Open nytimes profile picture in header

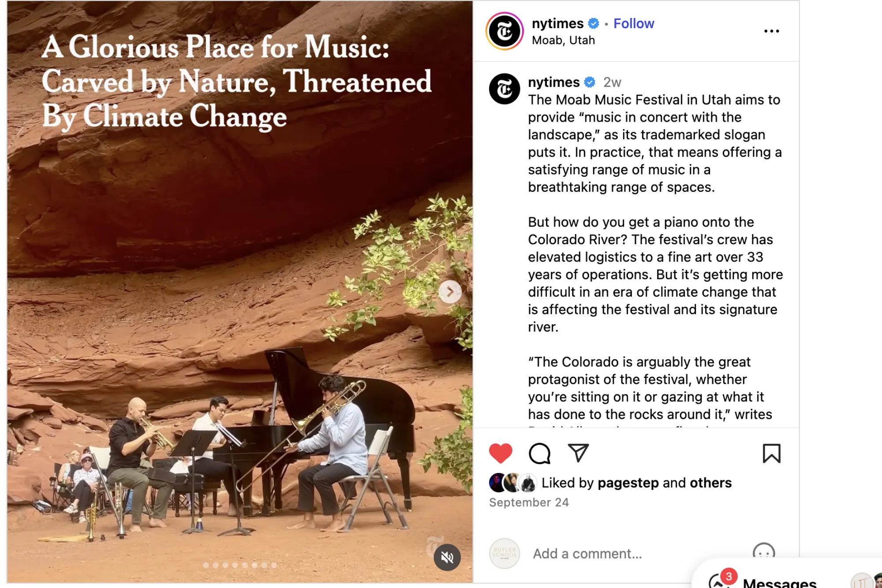click(505, 31)
